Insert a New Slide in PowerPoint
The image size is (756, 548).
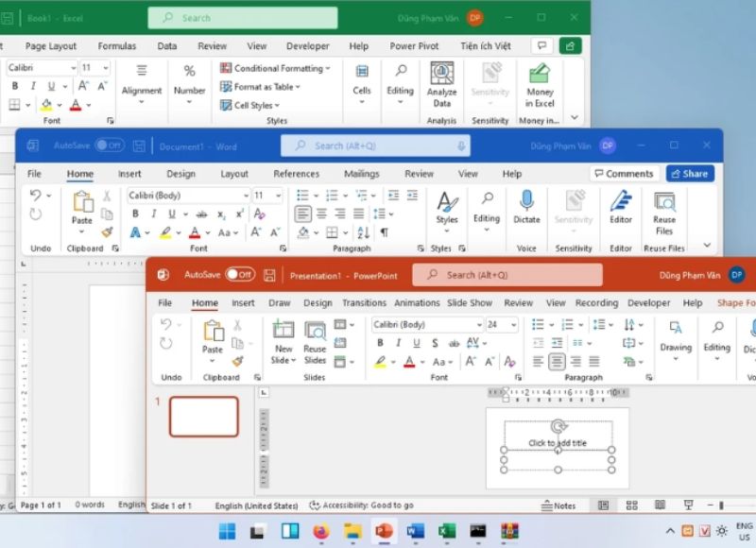[283, 331]
